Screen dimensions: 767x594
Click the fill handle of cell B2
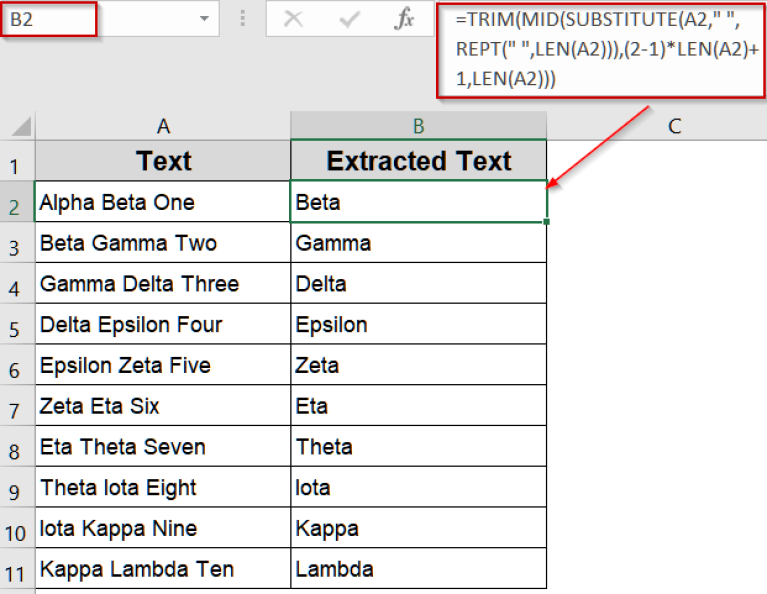click(x=547, y=222)
